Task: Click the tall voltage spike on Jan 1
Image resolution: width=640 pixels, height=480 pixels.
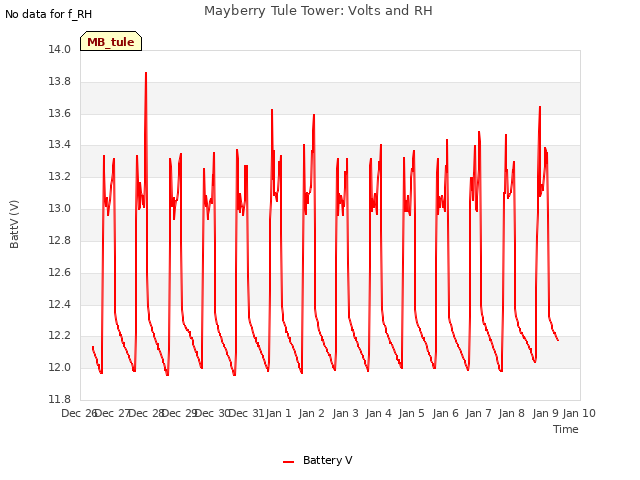Action: pyautogui.click(x=272, y=110)
